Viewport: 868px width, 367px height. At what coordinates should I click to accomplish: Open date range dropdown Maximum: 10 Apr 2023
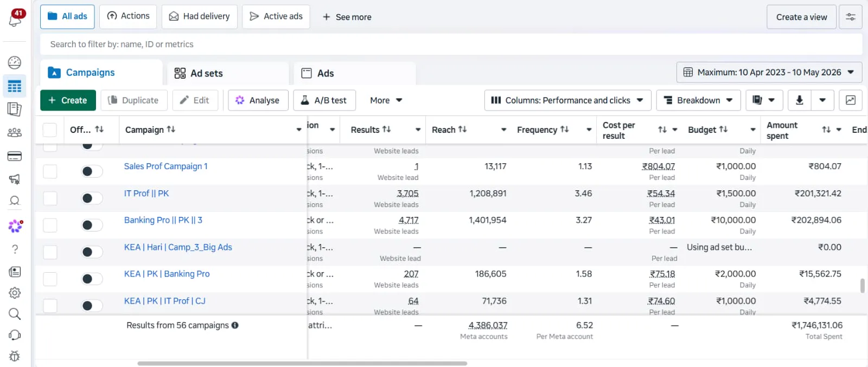pyautogui.click(x=769, y=72)
